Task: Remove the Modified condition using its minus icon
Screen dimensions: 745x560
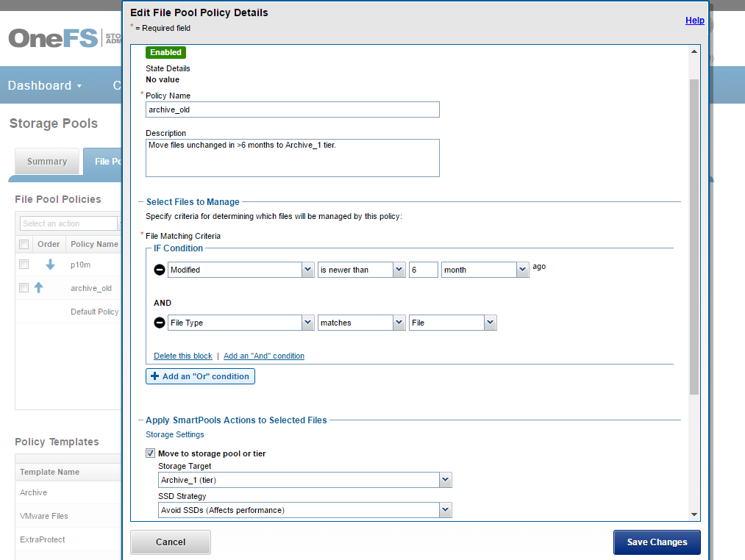Action: coord(160,270)
